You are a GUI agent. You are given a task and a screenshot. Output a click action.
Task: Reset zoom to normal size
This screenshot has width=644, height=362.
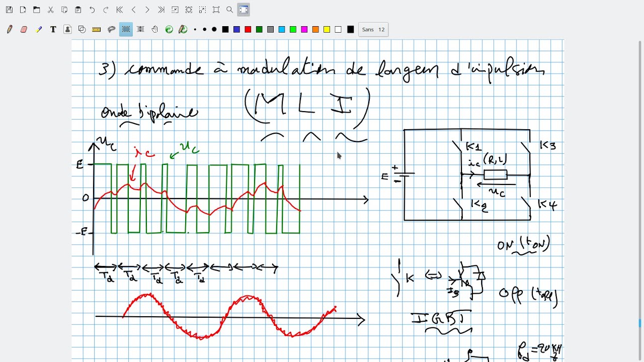(x=216, y=10)
